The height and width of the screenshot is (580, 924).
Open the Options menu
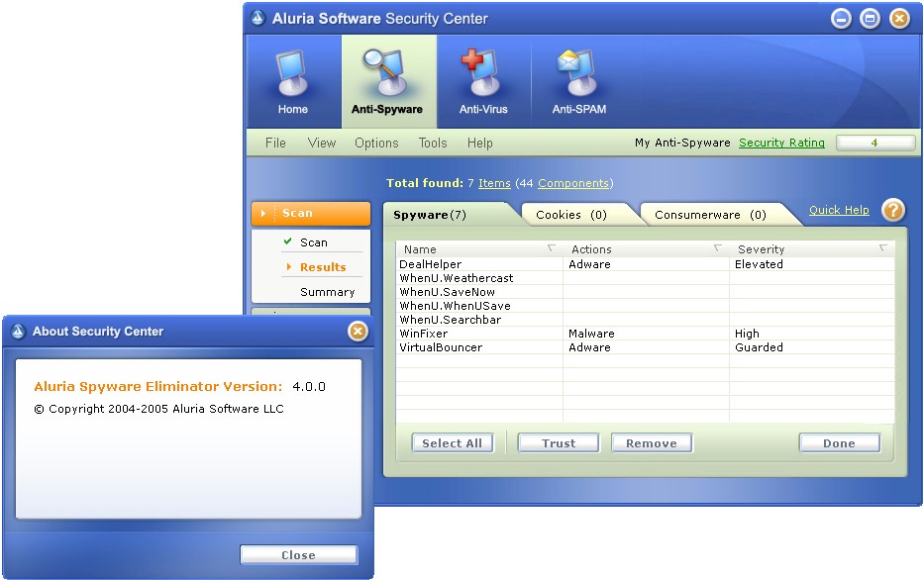click(x=376, y=144)
